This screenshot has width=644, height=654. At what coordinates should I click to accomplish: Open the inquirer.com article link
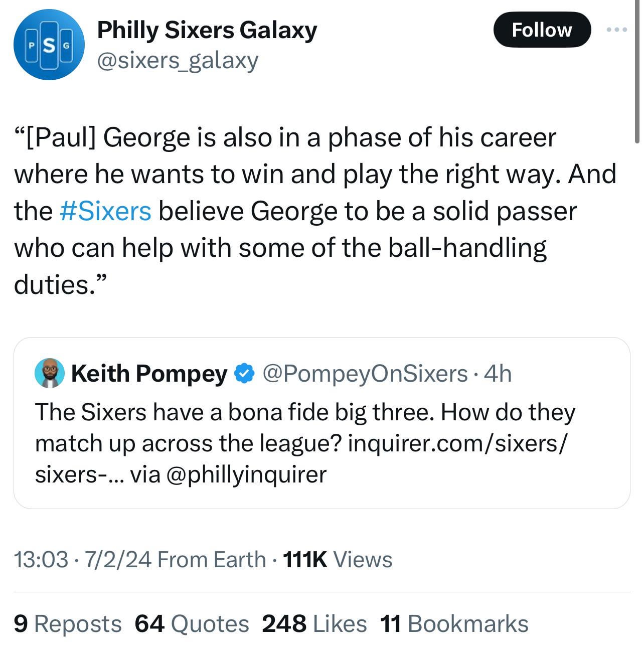[x=457, y=443]
